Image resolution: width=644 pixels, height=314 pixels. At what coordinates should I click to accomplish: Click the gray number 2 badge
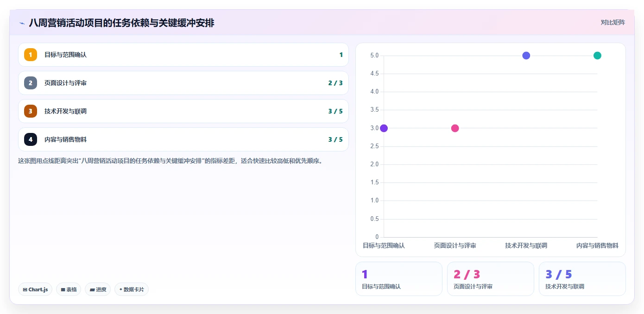point(31,83)
